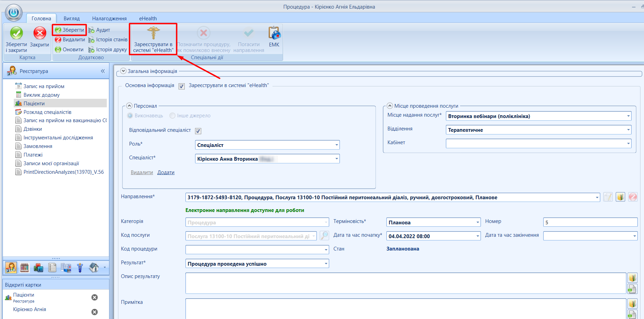Viewport: 644px width, 319px height.
Task: Open Історія станів
Action: (x=108, y=40)
